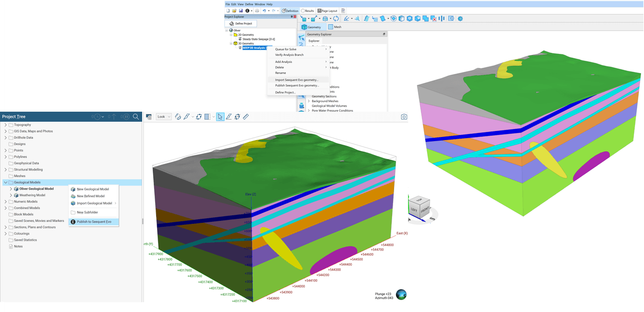Click the scene list icon left of Look

point(149,117)
